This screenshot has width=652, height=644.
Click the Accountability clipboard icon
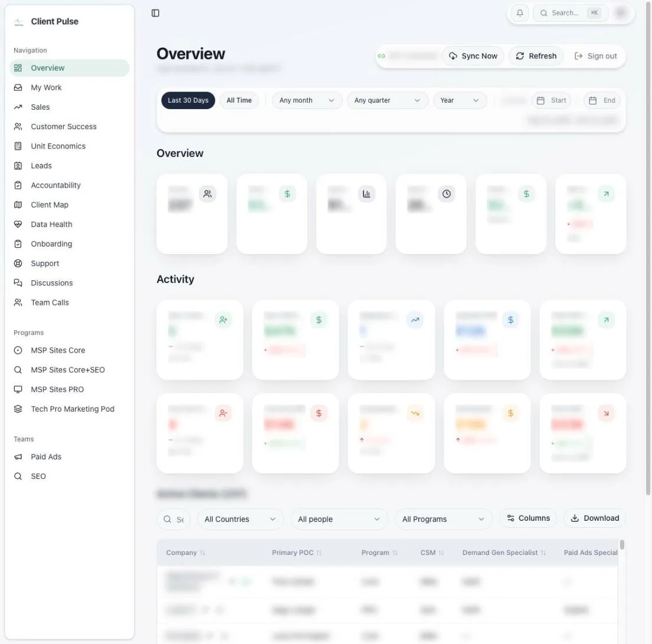(x=18, y=185)
